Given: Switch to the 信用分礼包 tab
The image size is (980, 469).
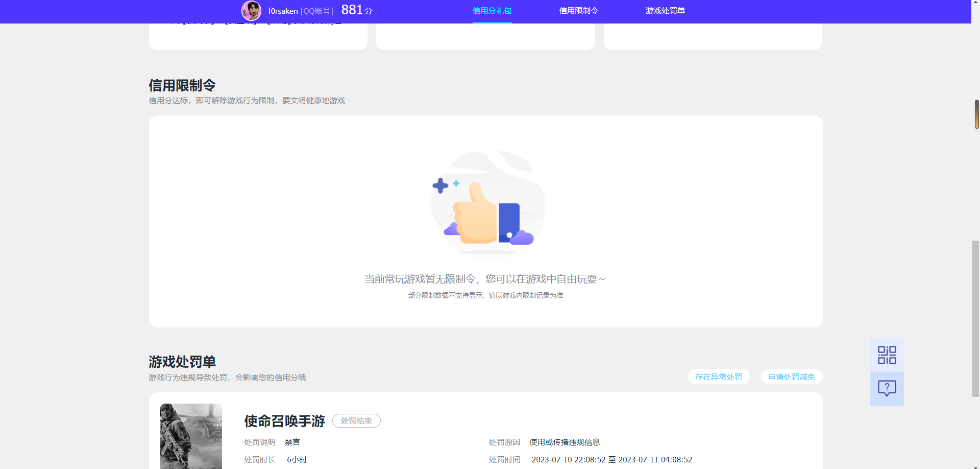Looking at the screenshot, I should click(x=492, y=11).
